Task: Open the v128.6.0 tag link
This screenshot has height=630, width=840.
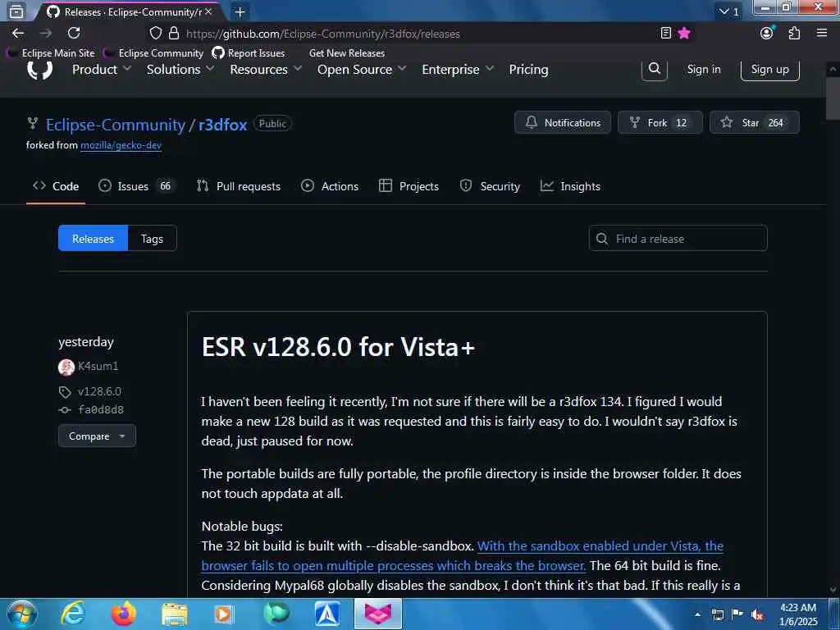Action: pos(99,391)
